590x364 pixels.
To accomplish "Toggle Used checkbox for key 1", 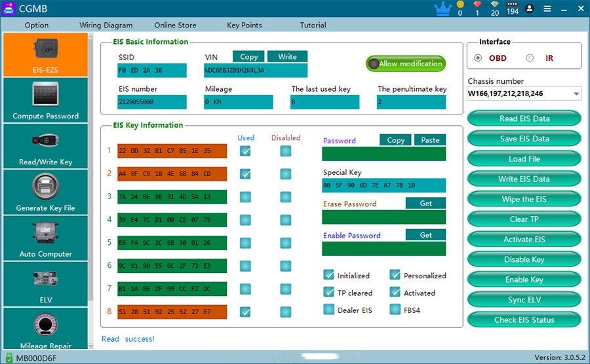I will (x=245, y=151).
